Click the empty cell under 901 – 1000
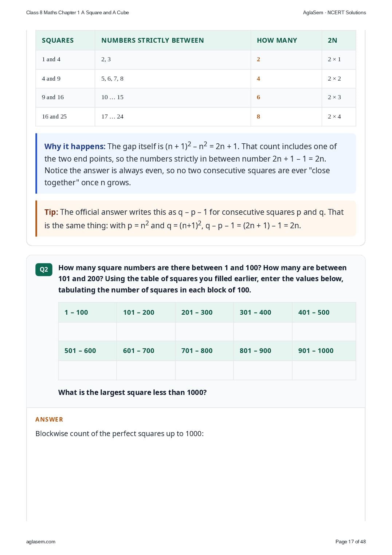Viewport: 392px width, 555px height. (x=324, y=370)
